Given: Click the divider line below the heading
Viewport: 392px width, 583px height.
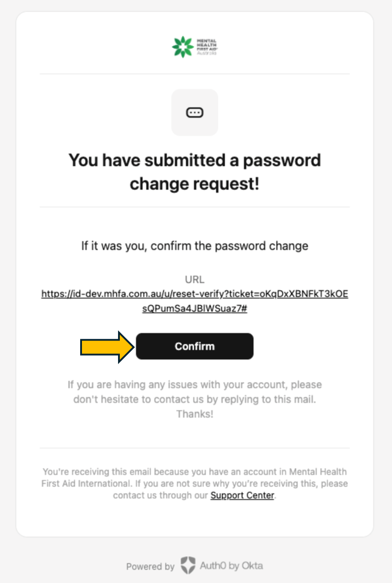Looking at the screenshot, I should [195, 206].
